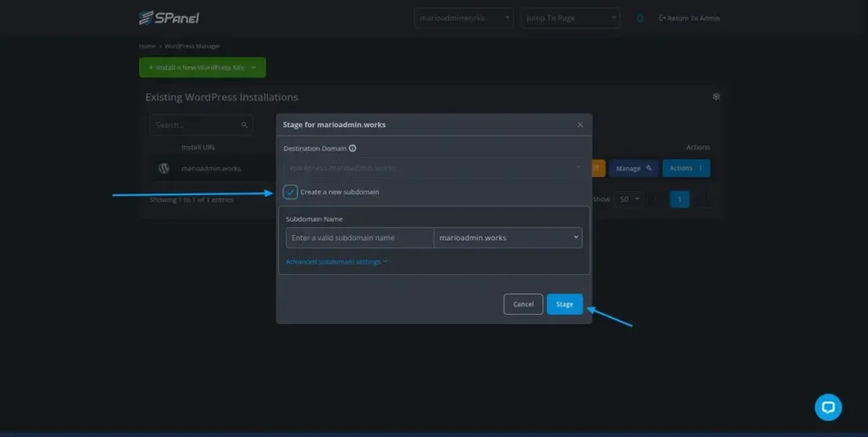Click the Search installations field
Screen dimensions: 868x437
click(x=202, y=126)
